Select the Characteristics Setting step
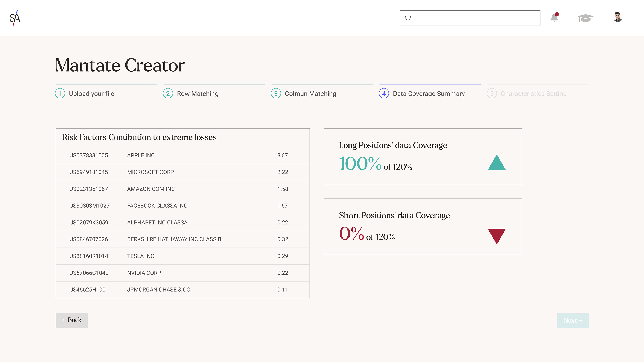Screen dimensions: 644x362 pos(534,94)
